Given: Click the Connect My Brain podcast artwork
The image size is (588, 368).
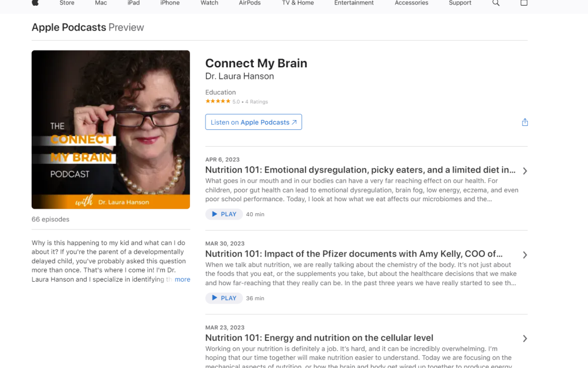Looking at the screenshot, I should (x=111, y=129).
